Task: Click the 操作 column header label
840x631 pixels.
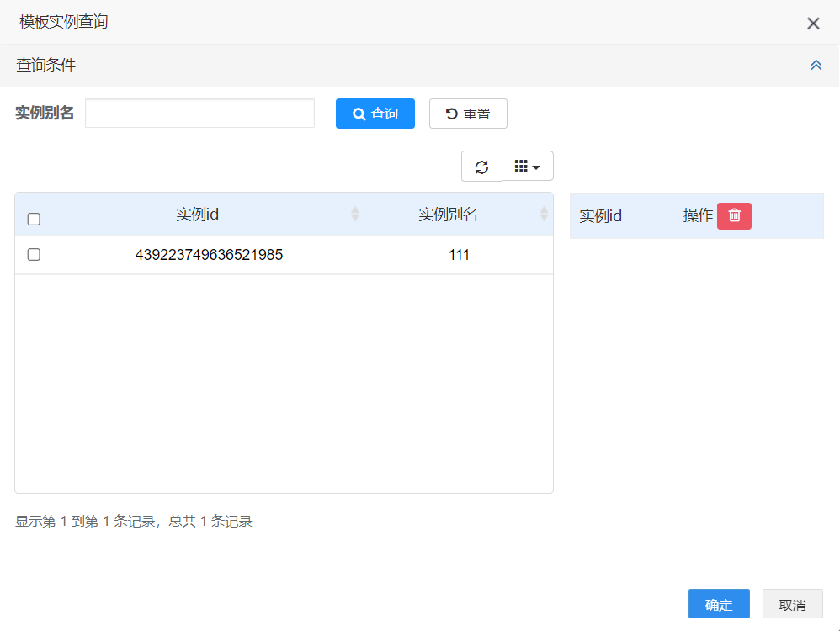Action: tap(698, 216)
